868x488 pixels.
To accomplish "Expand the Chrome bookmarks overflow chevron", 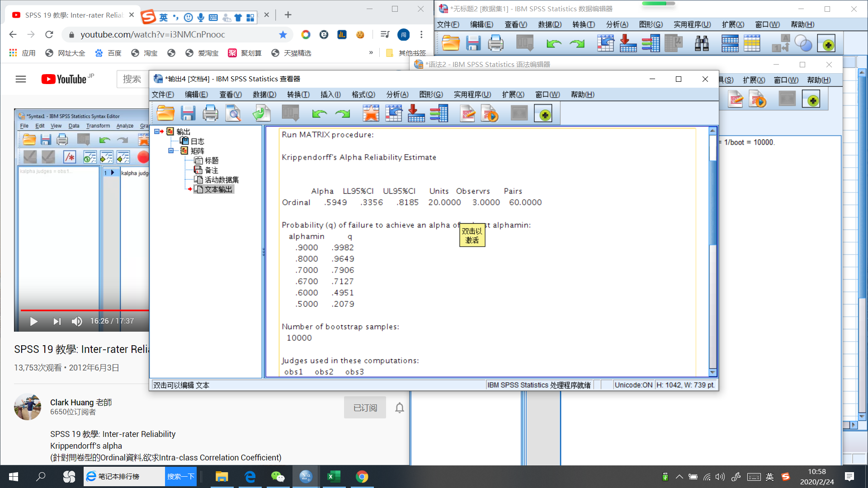I will click(x=371, y=53).
